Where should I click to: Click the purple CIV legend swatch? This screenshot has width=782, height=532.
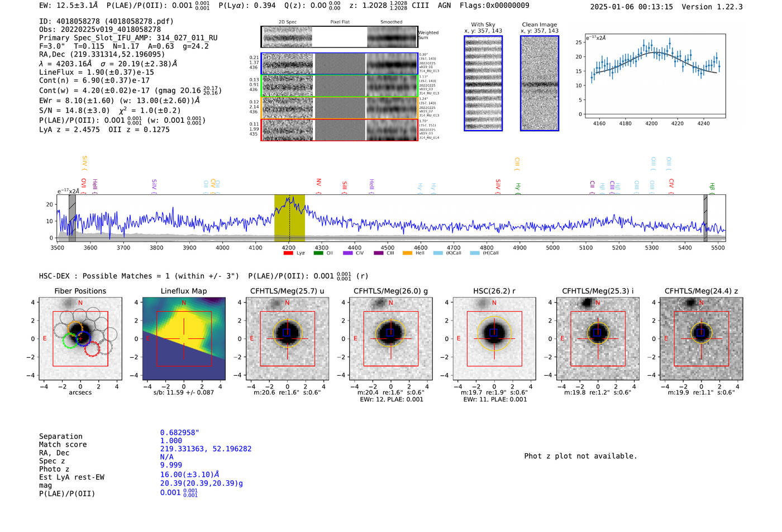coord(348,253)
